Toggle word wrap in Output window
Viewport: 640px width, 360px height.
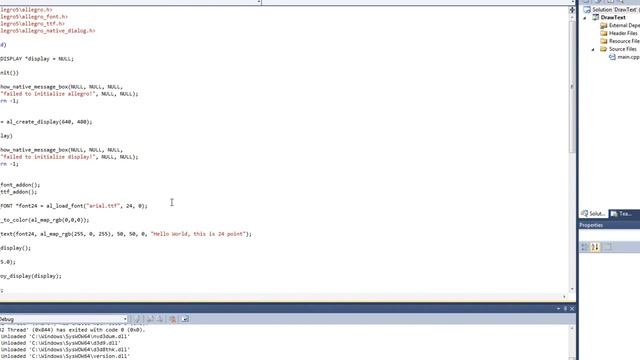[x=185, y=319]
